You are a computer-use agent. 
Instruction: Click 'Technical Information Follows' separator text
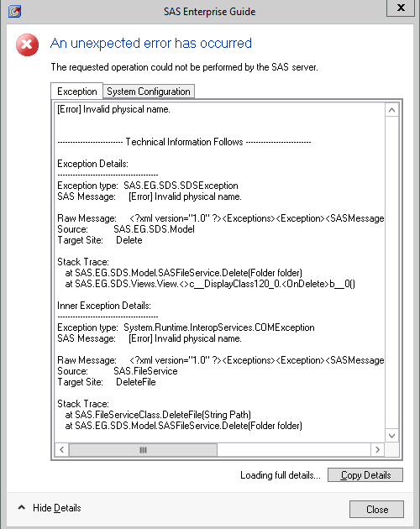tap(184, 142)
